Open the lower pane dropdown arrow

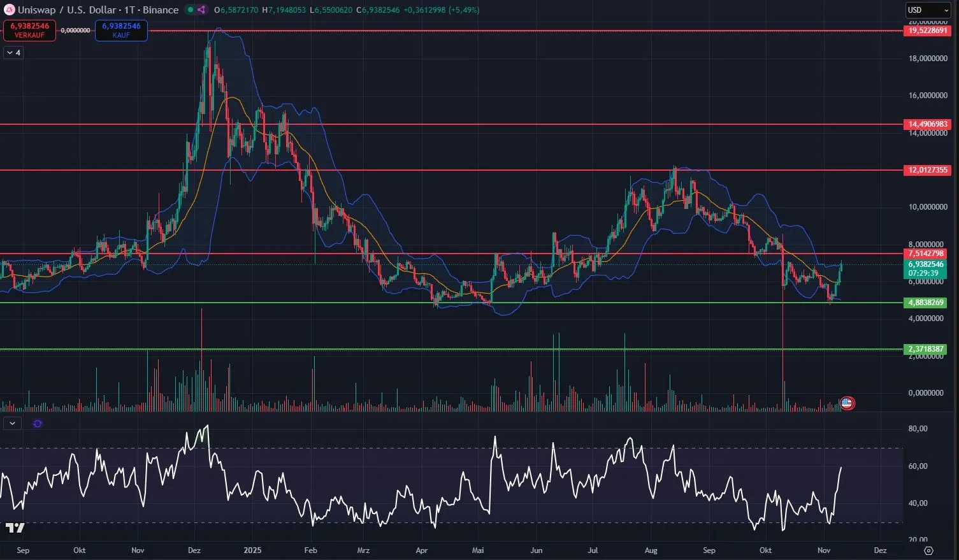coord(11,423)
